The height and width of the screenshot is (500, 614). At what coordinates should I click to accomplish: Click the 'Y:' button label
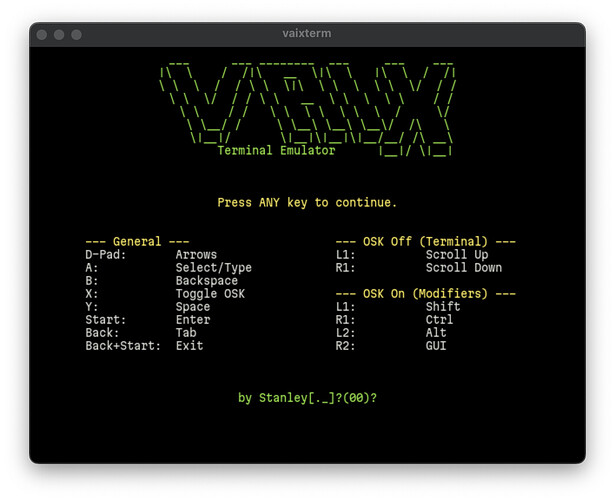click(92, 307)
